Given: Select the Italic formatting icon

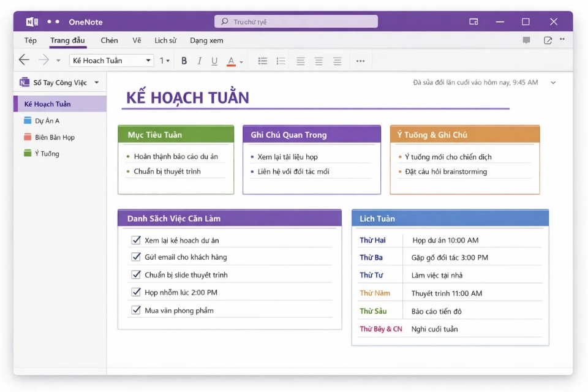Looking at the screenshot, I should click(x=199, y=60).
